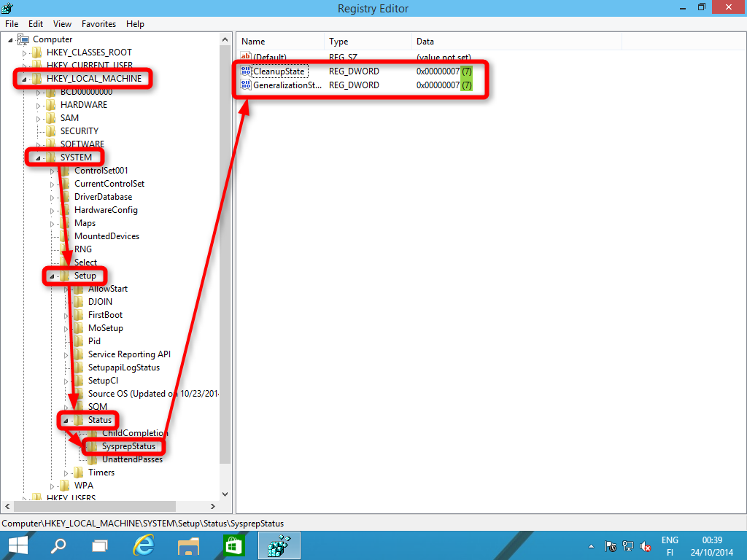Click the network tray icon
The width and height of the screenshot is (747, 560).
click(628, 546)
